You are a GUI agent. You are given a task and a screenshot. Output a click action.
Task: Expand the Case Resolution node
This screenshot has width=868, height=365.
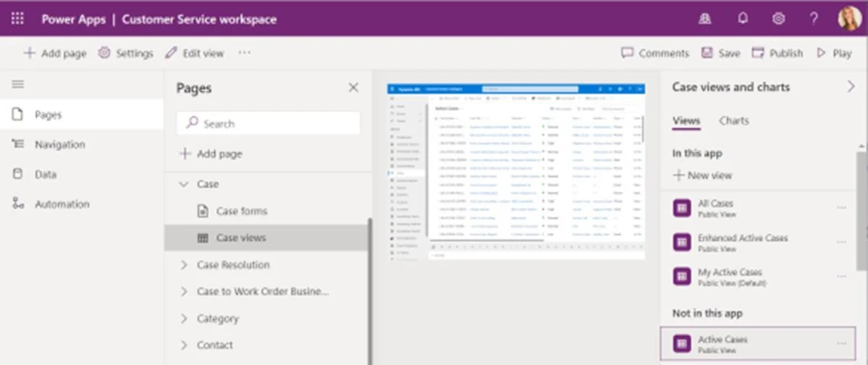(184, 265)
